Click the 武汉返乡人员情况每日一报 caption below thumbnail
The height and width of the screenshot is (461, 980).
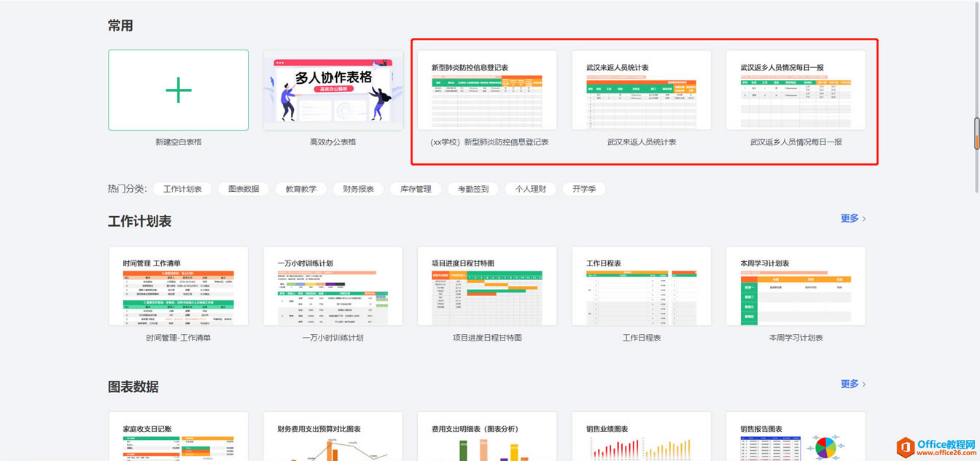pyautogui.click(x=796, y=142)
